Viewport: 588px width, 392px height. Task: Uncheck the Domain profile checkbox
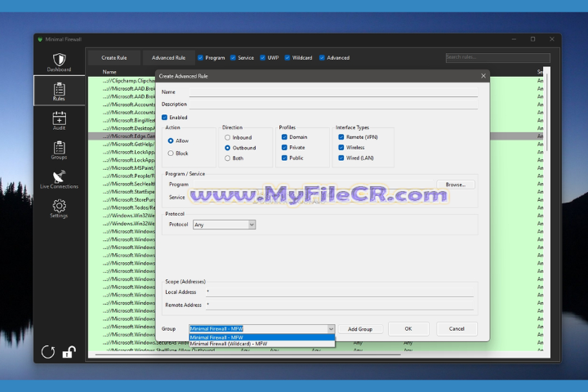pyautogui.click(x=284, y=137)
